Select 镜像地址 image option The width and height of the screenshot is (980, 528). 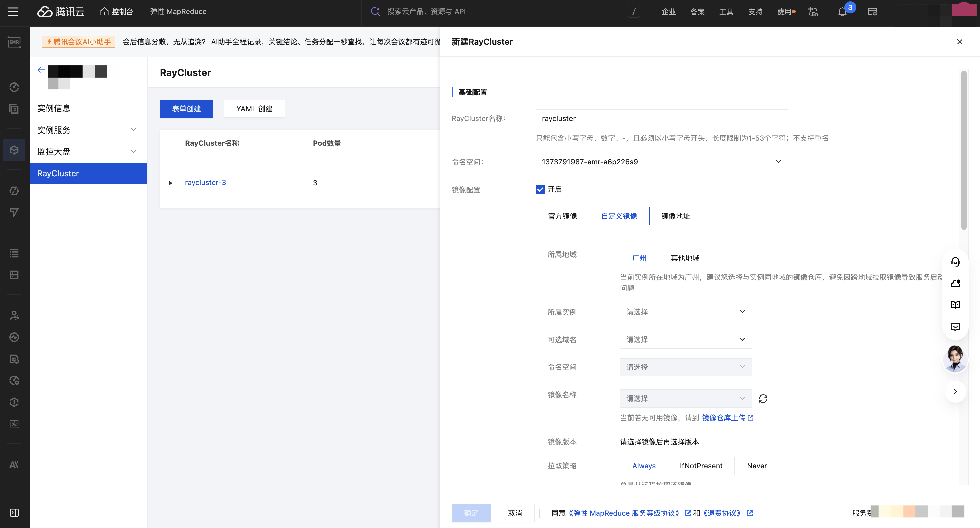point(676,216)
